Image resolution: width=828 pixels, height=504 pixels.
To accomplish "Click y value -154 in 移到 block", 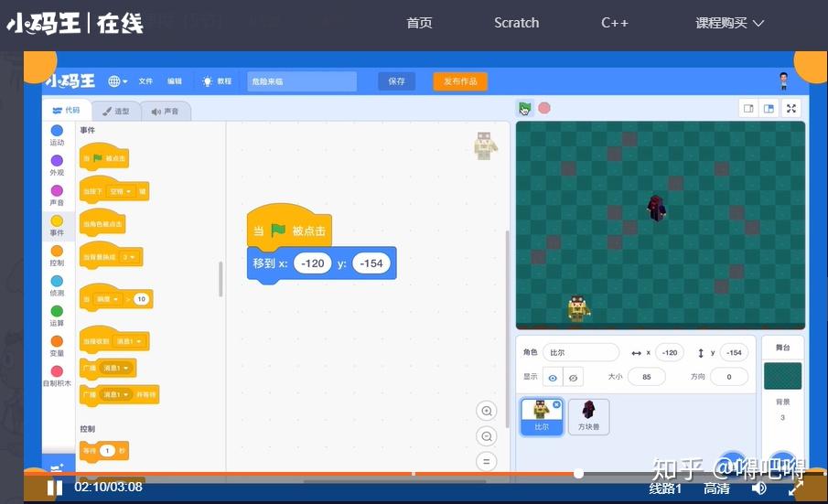I will point(371,263).
